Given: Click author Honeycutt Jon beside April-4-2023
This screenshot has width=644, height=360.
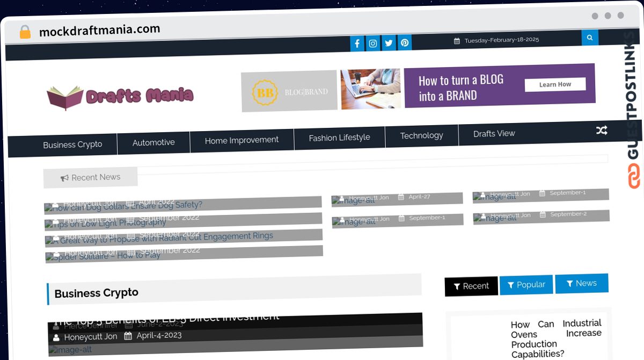Looking at the screenshot, I should tap(90, 337).
